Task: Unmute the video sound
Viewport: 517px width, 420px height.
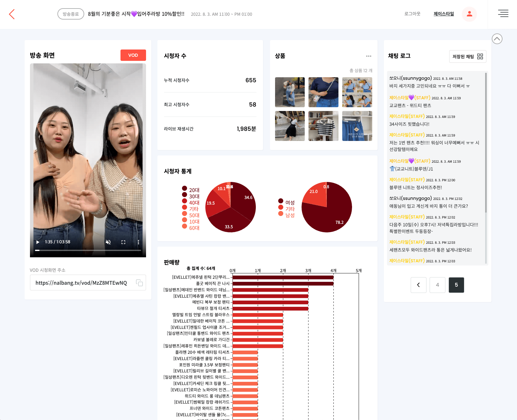Action: tap(108, 242)
